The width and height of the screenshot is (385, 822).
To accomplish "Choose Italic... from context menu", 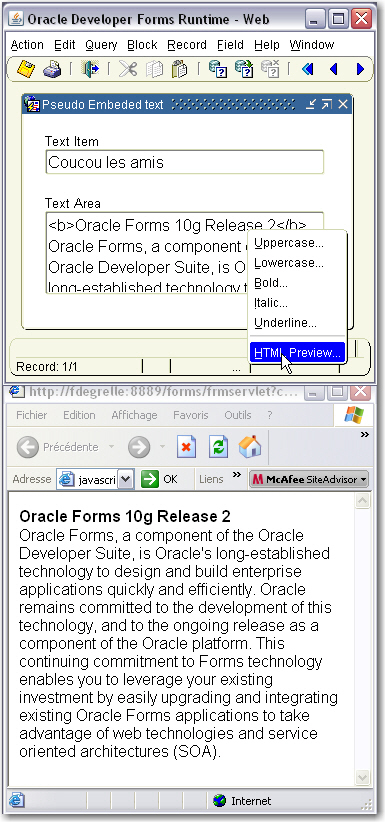I will (297, 303).
